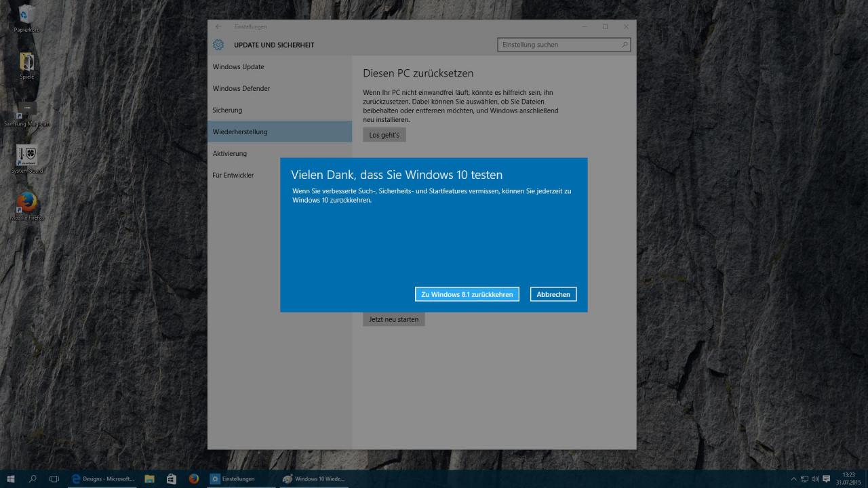Minimize the Einstellungen window
This screenshot has width=868, height=488.
584,26
